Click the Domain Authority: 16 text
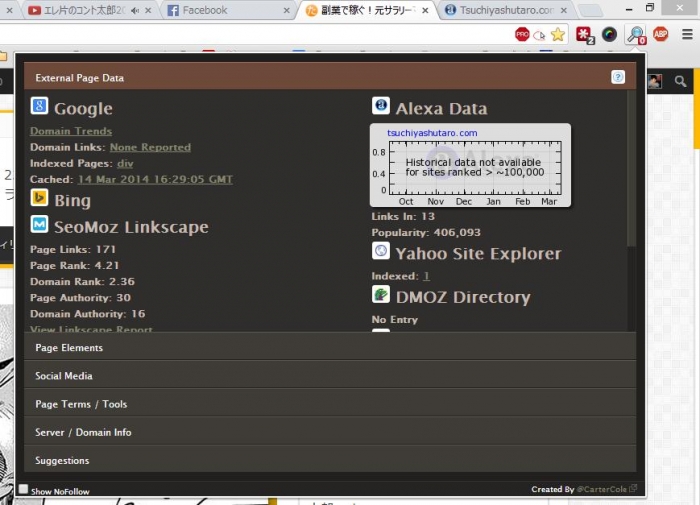The height and width of the screenshot is (505, 700). tap(88, 313)
